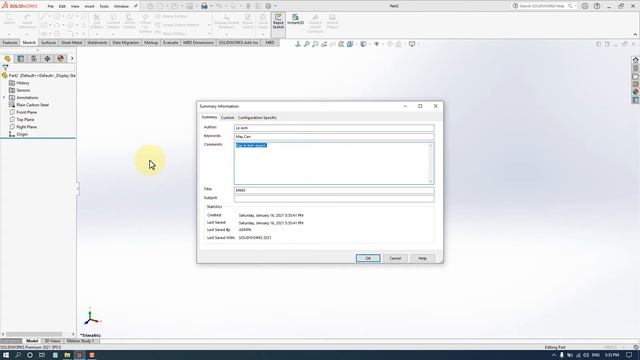
Task: Select the Motion Study 1 tab
Action: click(80, 341)
